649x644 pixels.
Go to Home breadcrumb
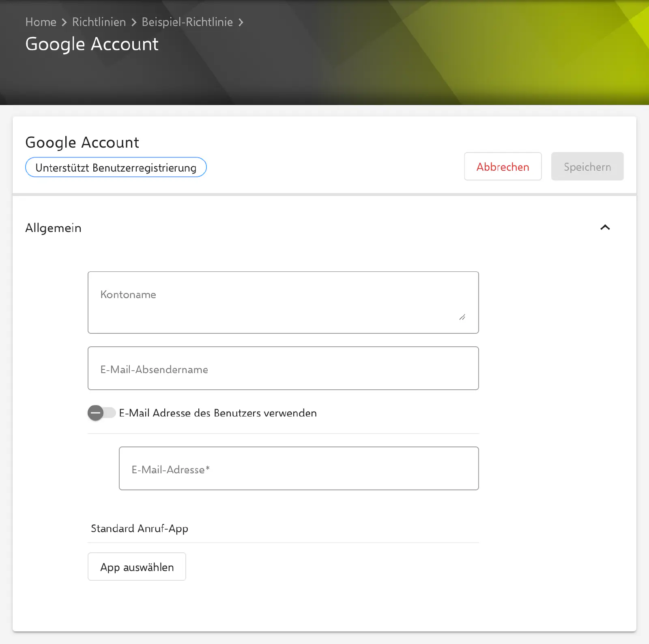41,22
